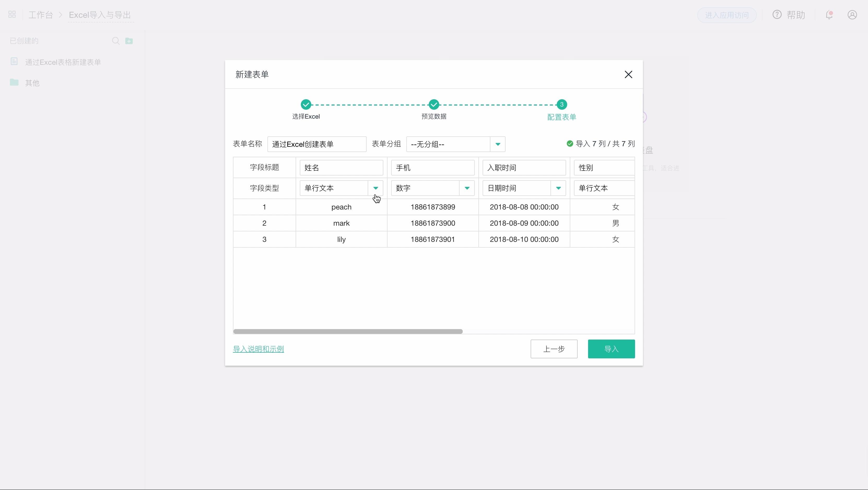Image resolution: width=868 pixels, height=490 pixels.
Task: Open the user account avatar icon
Action: (x=852, y=15)
